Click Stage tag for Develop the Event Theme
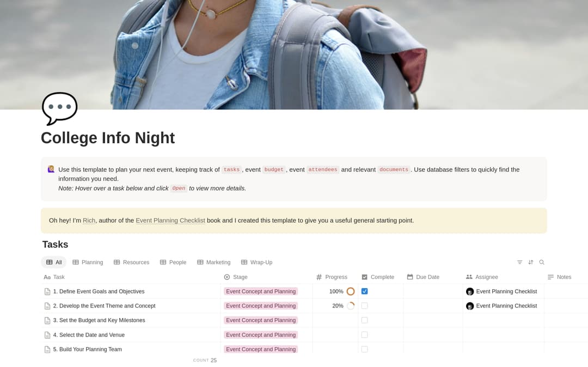Screen dimensions: 588x367 (261, 306)
